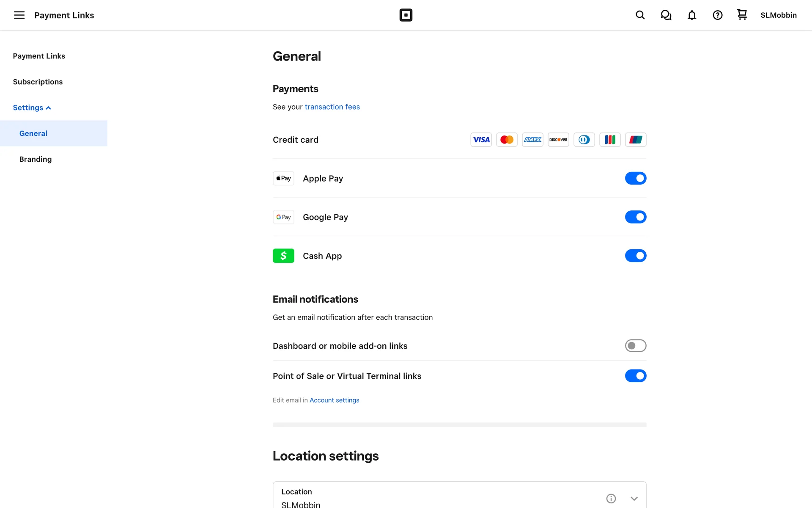The height and width of the screenshot is (508, 812).
Task: Click the Location info icon
Action: 611,498
